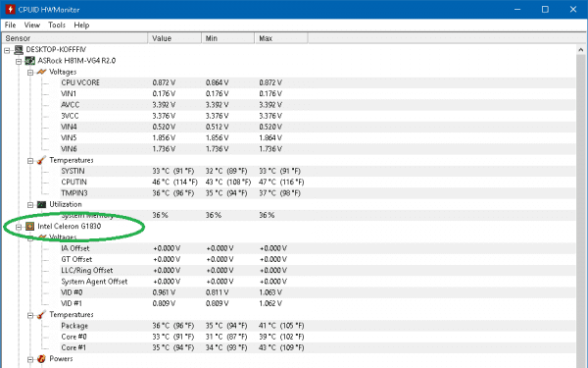
Task: Minimize the HWMonitor window
Action: pos(517,10)
